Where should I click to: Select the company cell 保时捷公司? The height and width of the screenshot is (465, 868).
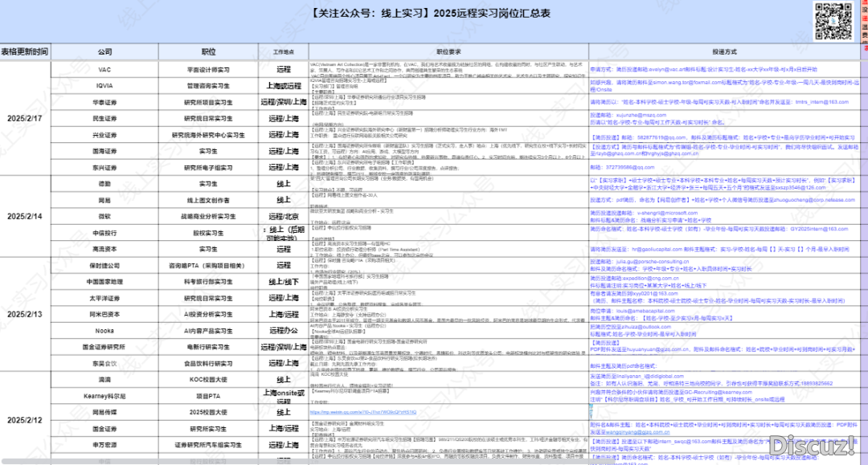[104, 265]
